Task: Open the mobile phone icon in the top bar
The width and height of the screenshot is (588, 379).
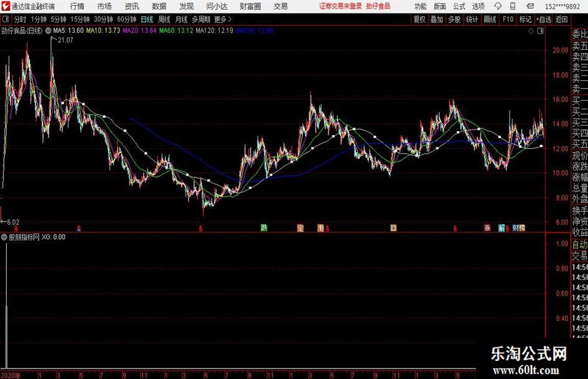Action: (513, 6)
